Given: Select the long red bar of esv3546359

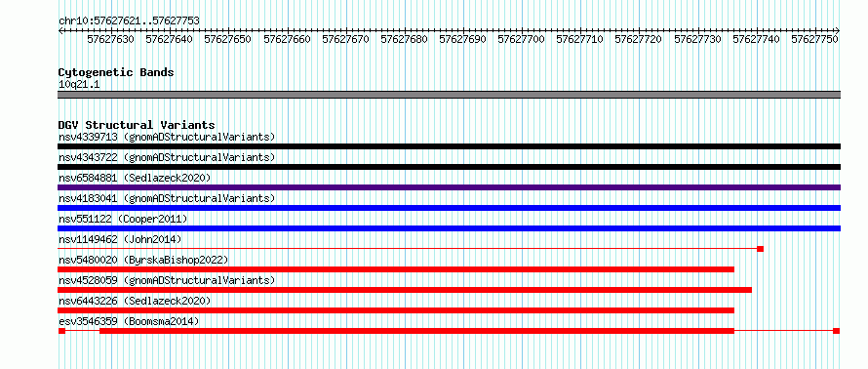Looking at the screenshot, I should click(416, 331).
